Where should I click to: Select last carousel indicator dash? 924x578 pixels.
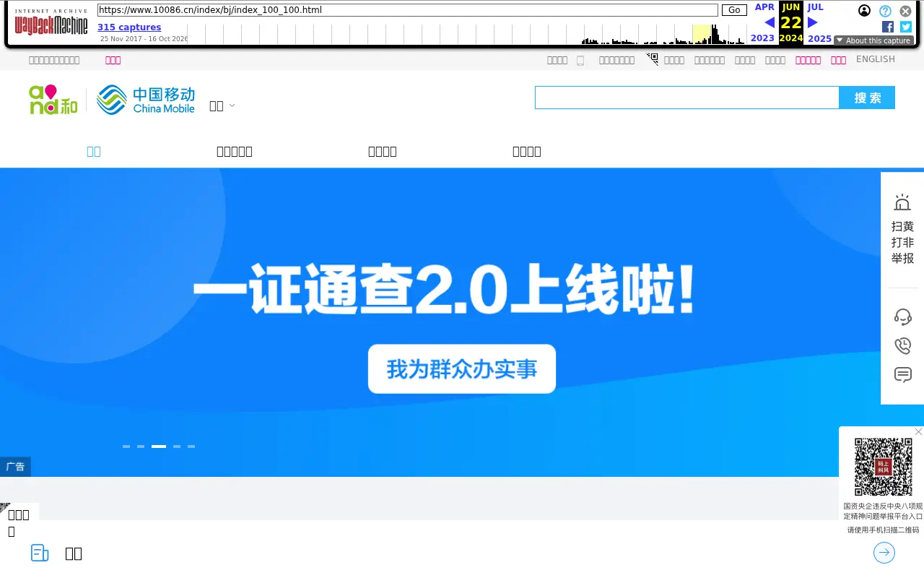191,447
